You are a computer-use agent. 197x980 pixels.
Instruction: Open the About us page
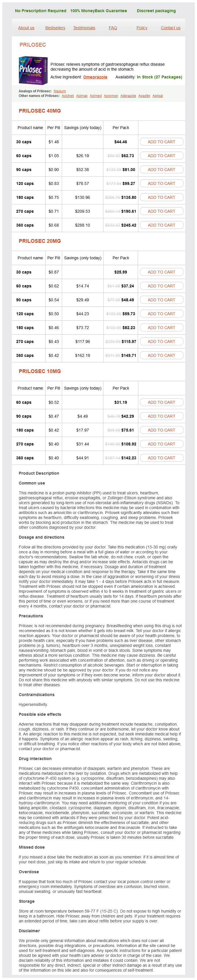26,28
